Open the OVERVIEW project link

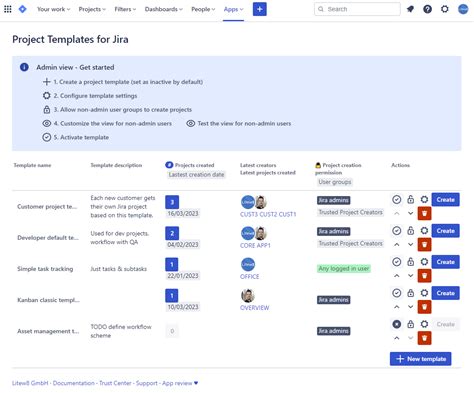tap(255, 308)
